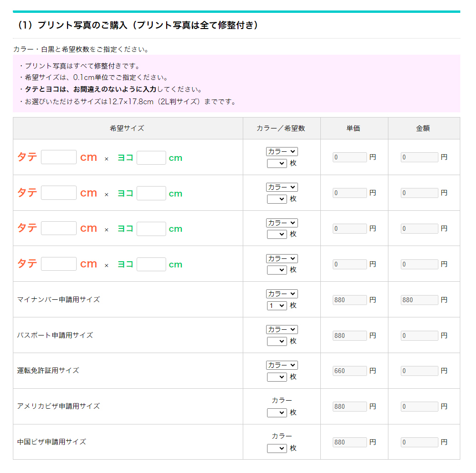Open the パスポート申請用サイズ quantity dropdown

(277, 341)
